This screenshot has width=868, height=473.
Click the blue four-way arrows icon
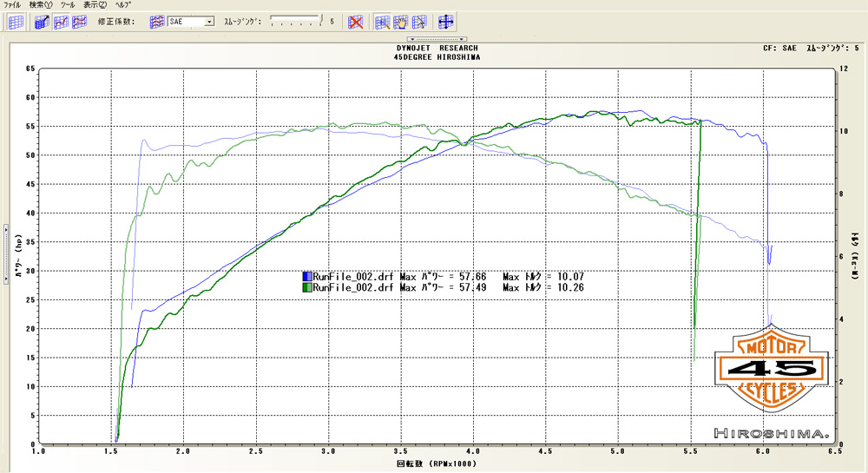tap(446, 22)
